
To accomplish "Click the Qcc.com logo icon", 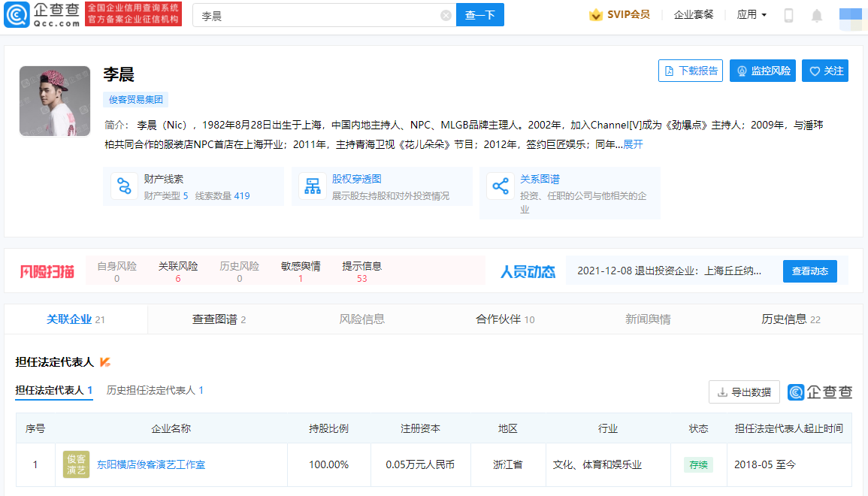I will (17, 14).
